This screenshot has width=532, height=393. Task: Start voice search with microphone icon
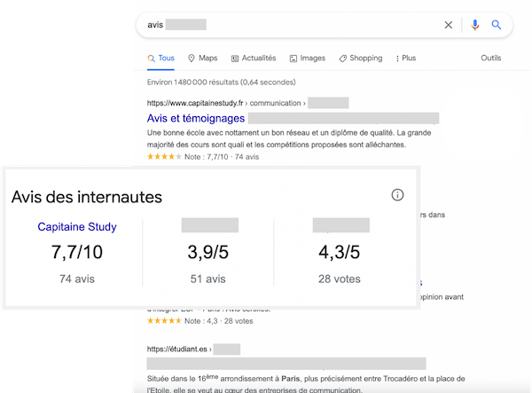pyautogui.click(x=475, y=25)
